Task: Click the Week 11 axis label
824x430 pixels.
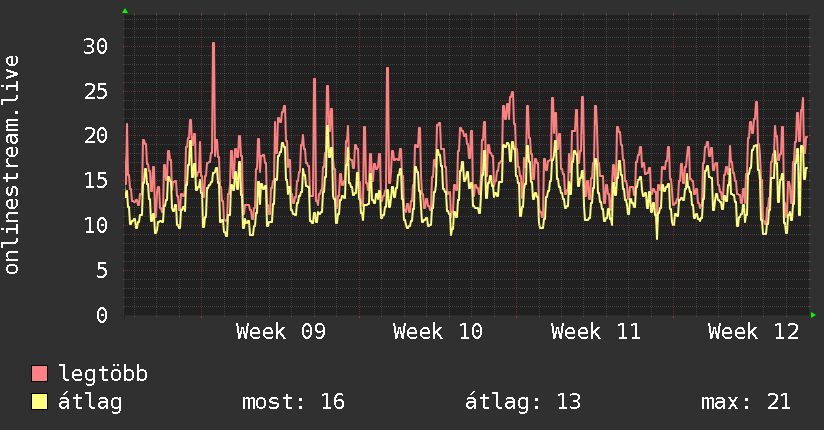Action: (595, 332)
